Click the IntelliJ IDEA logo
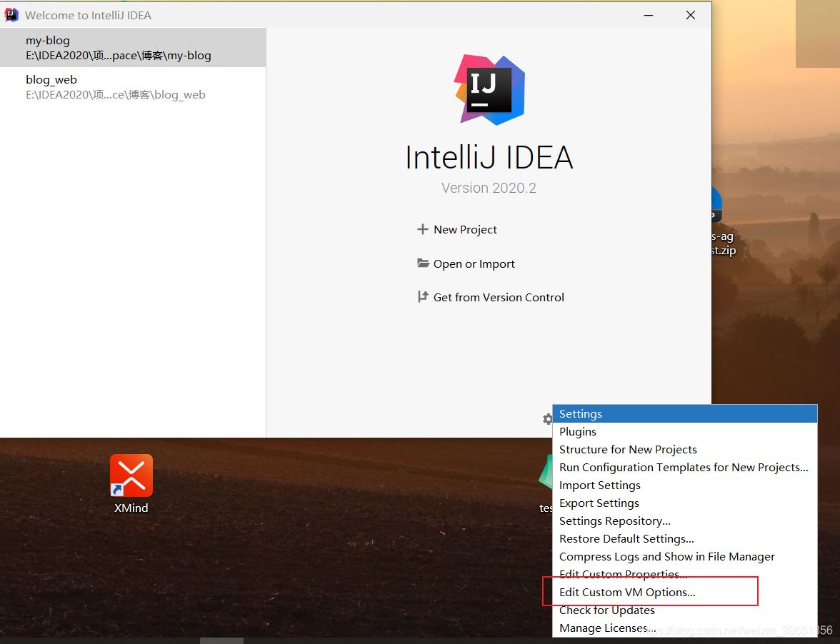The height and width of the screenshot is (644, 840). (490, 89)
